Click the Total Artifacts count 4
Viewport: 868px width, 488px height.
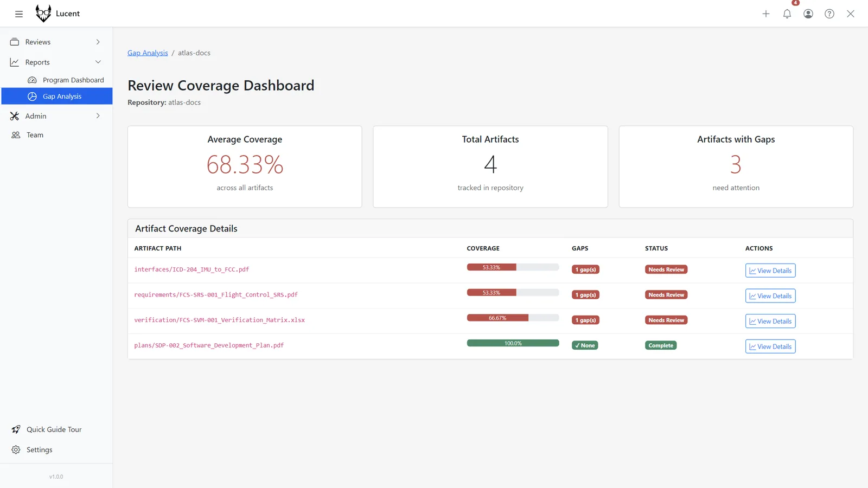click(x=490, y=164)
